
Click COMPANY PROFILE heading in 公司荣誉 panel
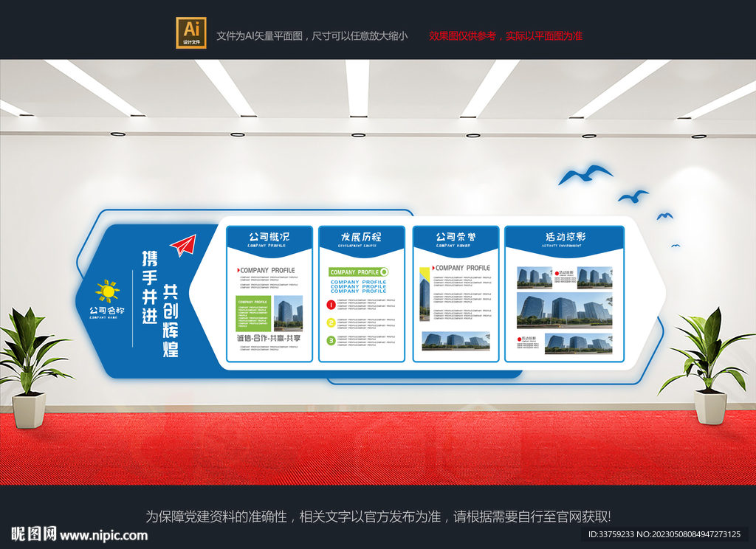[x=461, y=268]
